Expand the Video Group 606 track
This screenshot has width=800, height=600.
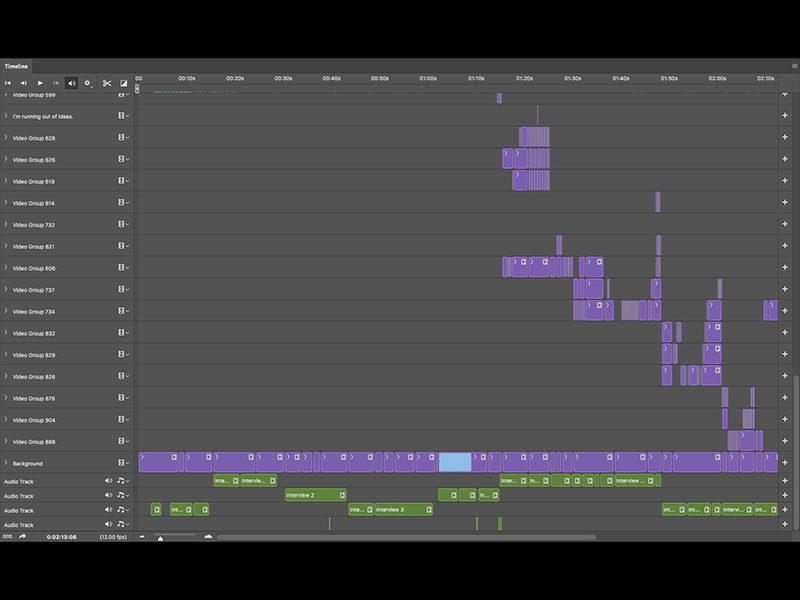(x=6, y=267)
